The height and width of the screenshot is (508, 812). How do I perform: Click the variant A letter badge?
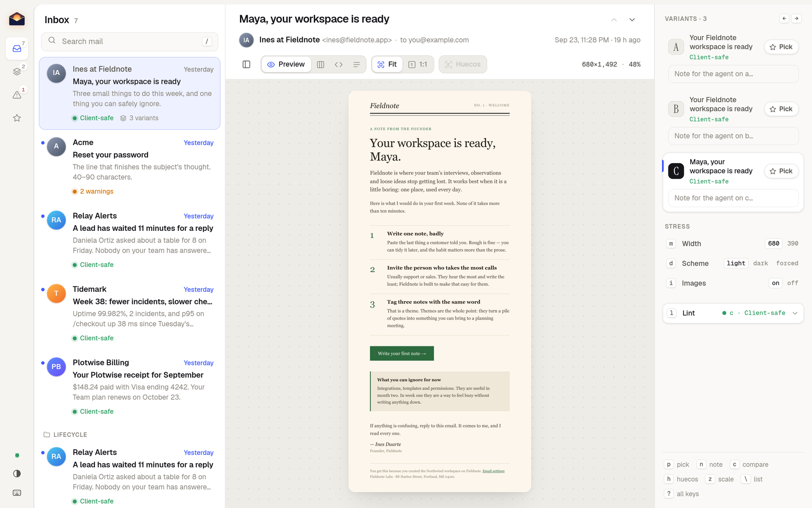click(x=676, y=47)
